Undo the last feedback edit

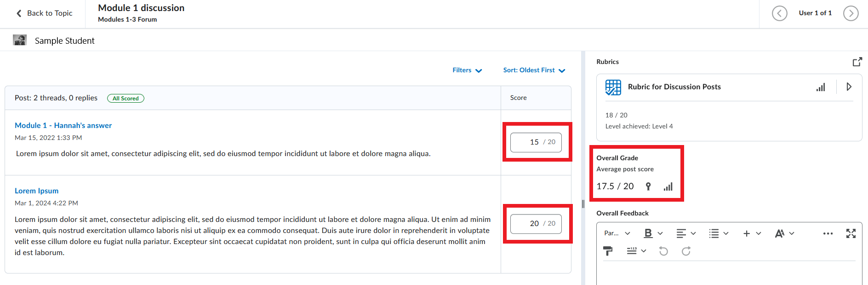(663, 251)
